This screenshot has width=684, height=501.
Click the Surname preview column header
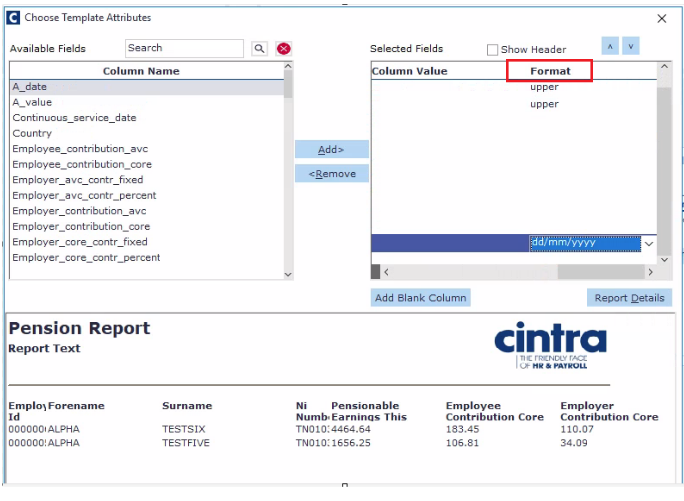pos(187,406)
